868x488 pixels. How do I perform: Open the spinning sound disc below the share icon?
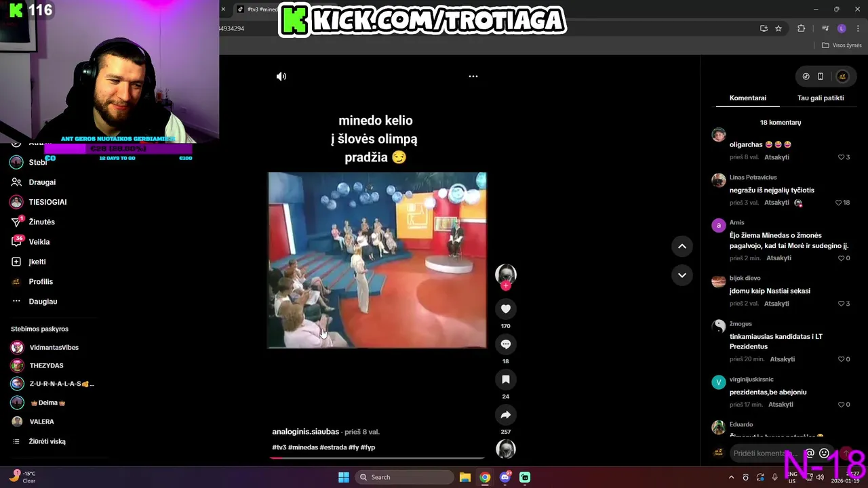click(506, 449)
